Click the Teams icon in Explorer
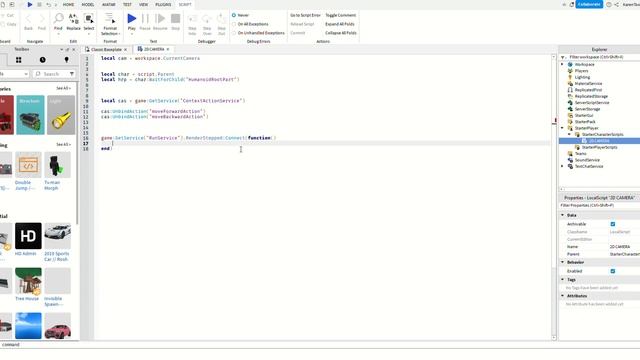The width and height of the screenshot is (640, 360). (570, 153)
